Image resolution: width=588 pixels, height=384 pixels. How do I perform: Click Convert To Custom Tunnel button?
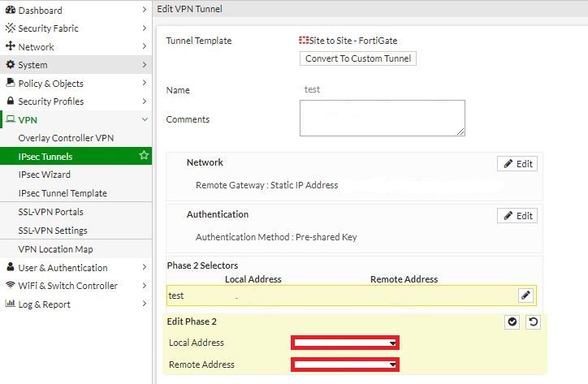(x=358, y=58)
